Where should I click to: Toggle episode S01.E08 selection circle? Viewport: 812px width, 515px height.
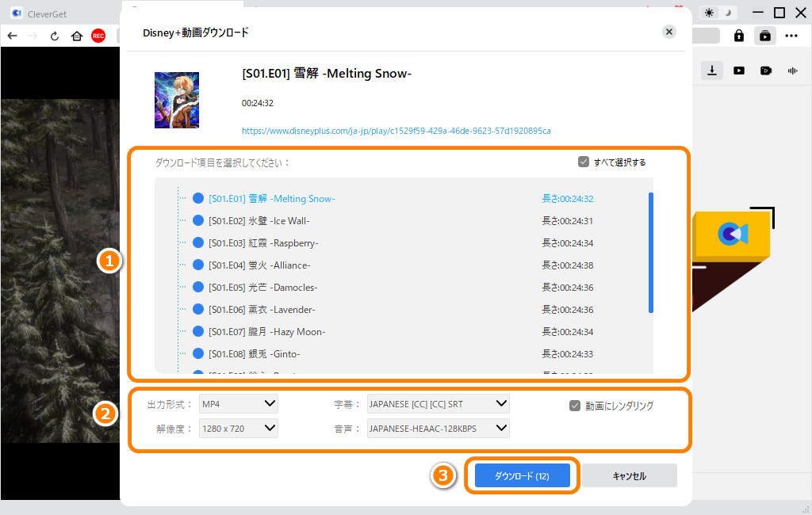[x=197, y=354]
